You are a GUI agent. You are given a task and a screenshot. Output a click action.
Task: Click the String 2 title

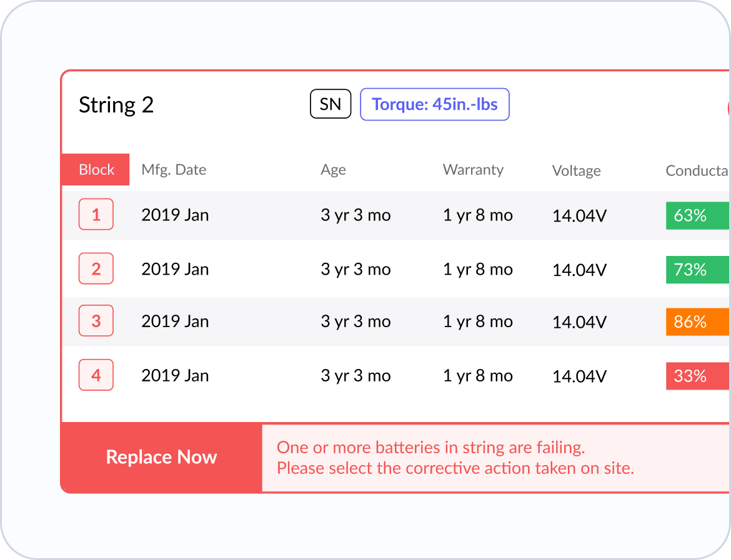(116, 105)
